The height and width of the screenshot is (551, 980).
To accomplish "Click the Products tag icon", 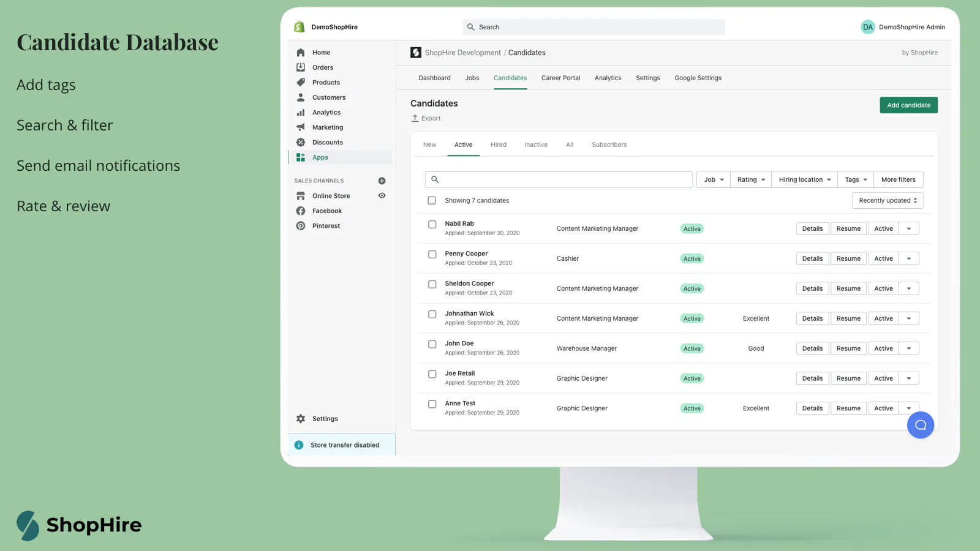I will point(301,82).
